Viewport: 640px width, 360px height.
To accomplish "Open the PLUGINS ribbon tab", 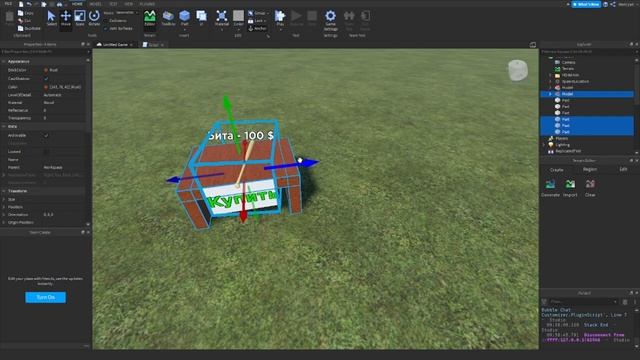I will coord(147,4).
